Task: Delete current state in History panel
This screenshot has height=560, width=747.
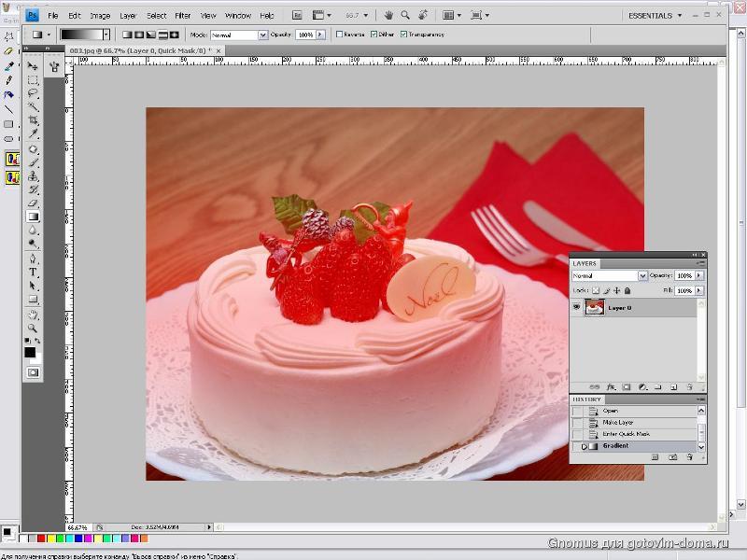Action: point(689,457)
